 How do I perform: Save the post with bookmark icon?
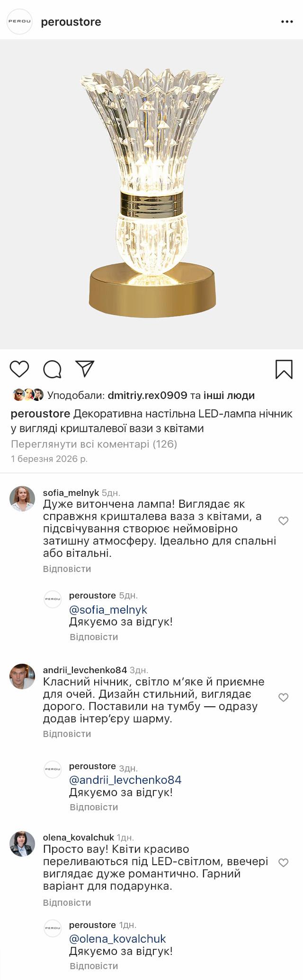pos(284,369)
